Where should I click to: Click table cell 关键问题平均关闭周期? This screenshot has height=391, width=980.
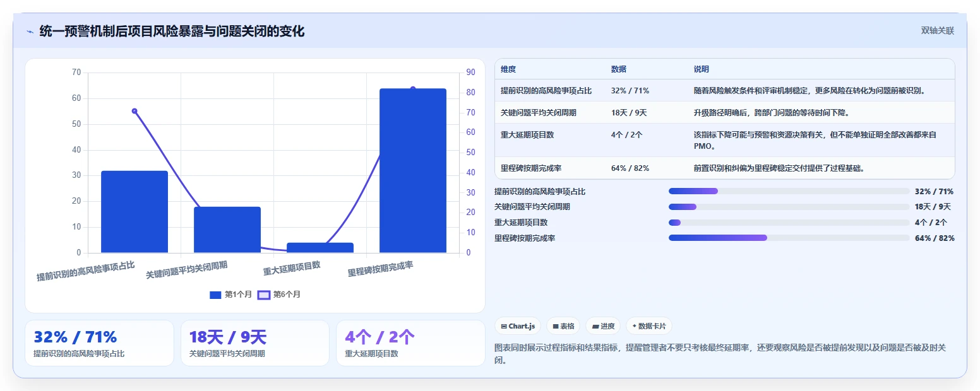point(539,113)
